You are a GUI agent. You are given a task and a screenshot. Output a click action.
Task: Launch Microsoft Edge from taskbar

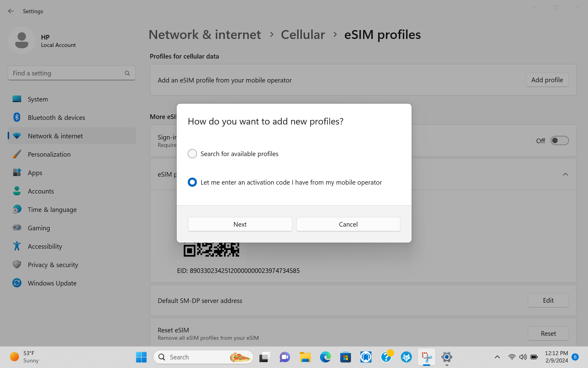[x=325, y=357]
